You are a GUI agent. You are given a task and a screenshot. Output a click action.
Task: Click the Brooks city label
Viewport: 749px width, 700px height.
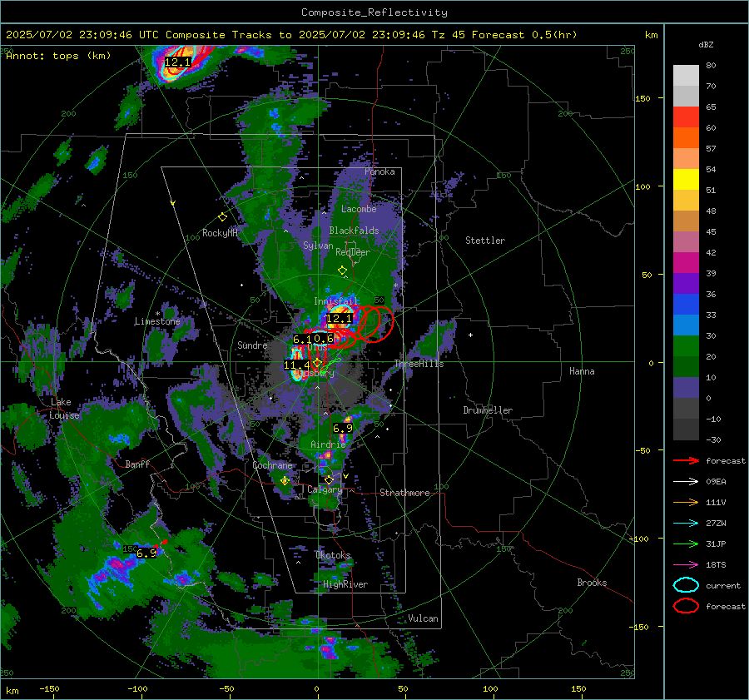click(592, 583)
